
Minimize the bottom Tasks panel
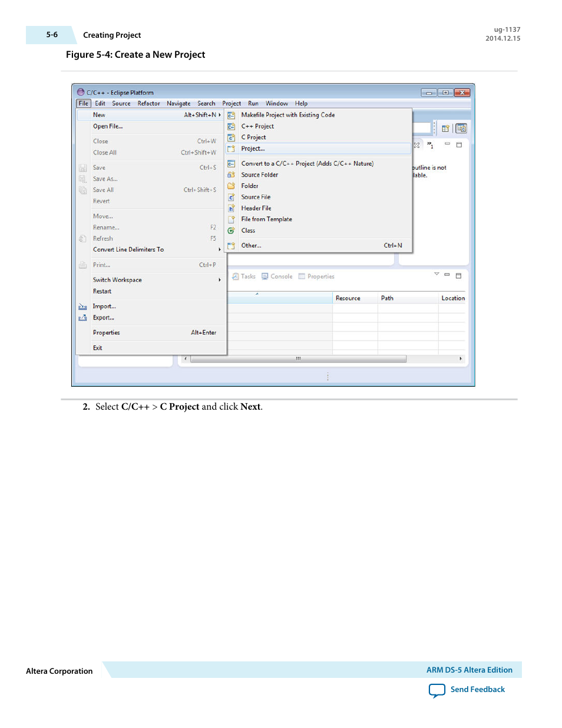click(x=447, y=275)
